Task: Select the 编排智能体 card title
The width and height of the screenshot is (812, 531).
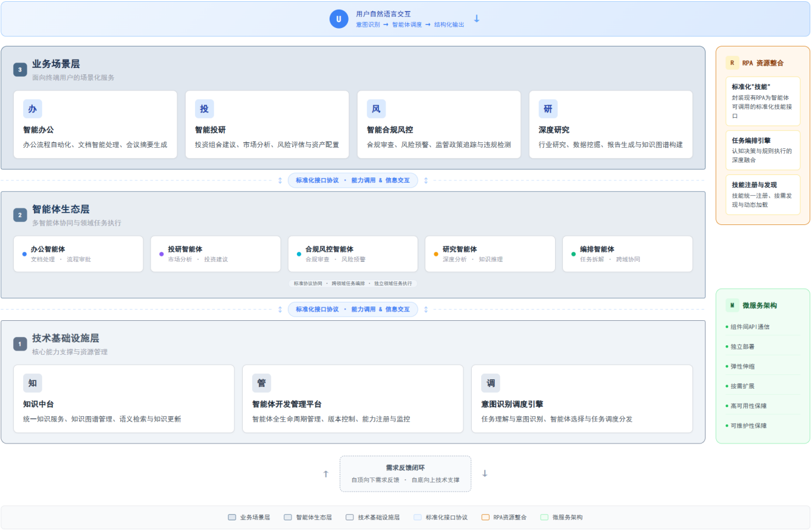Action: tap(597, 249)
